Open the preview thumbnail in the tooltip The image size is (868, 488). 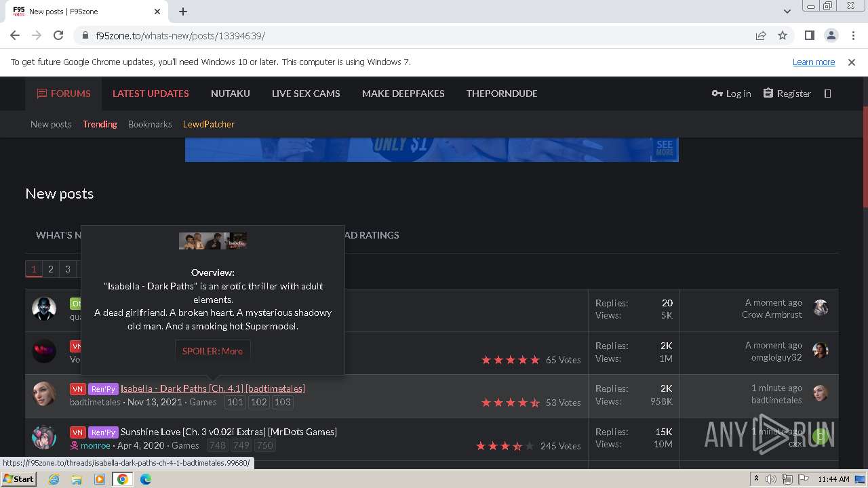point(213,241)
